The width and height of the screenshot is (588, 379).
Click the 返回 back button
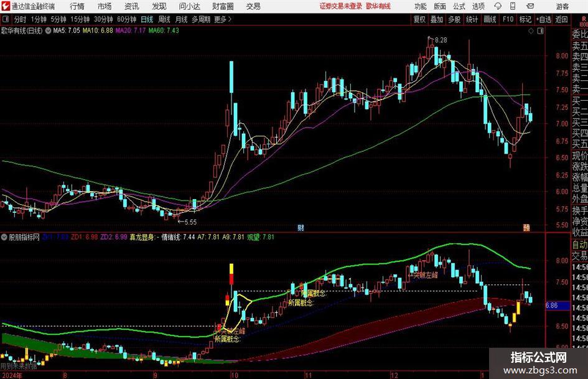[x=561, y=19]
